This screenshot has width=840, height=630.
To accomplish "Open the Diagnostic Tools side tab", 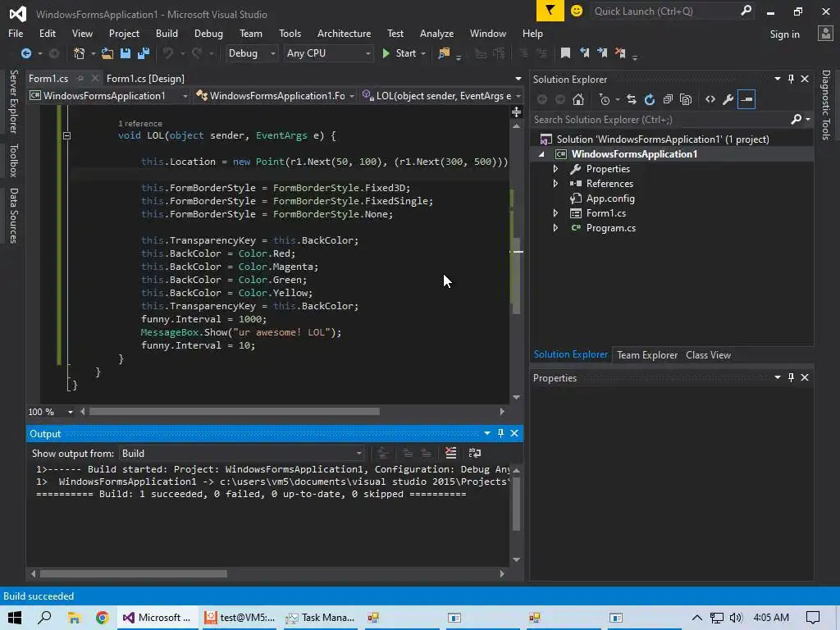I will click(826, 105).
